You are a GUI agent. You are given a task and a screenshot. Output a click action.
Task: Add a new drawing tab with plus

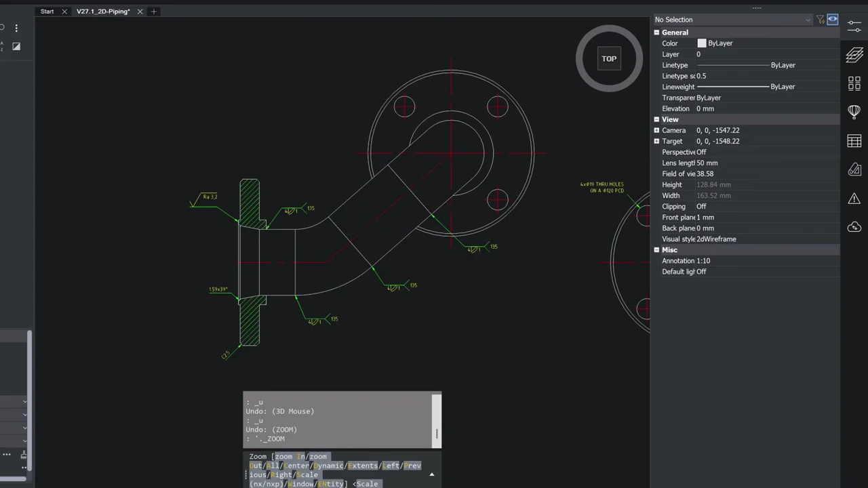154,12
